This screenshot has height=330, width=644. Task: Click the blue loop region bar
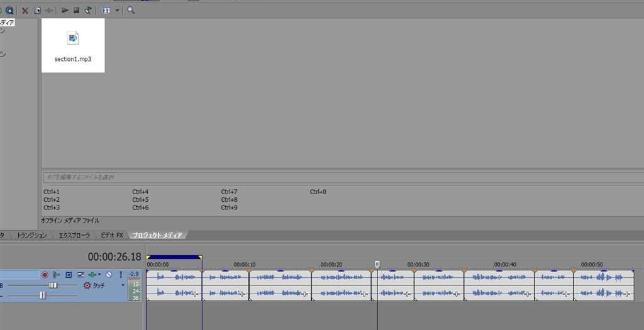[174, 257]
